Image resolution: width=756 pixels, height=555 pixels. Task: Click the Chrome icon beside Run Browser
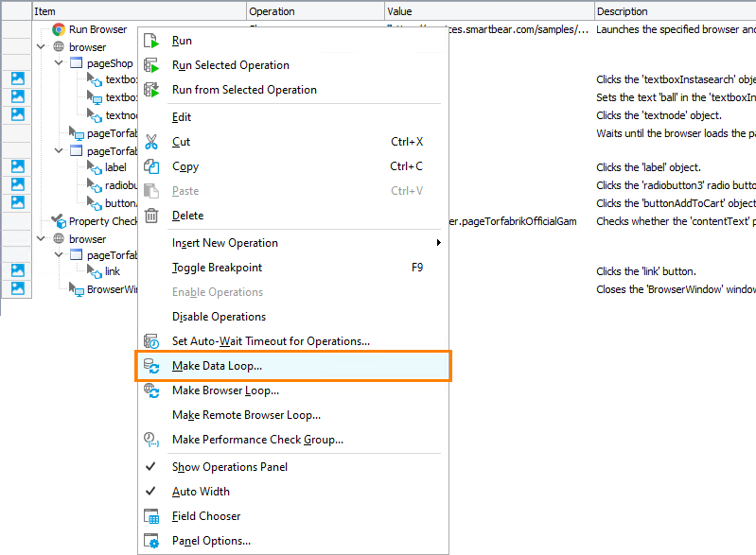point(59,29)
